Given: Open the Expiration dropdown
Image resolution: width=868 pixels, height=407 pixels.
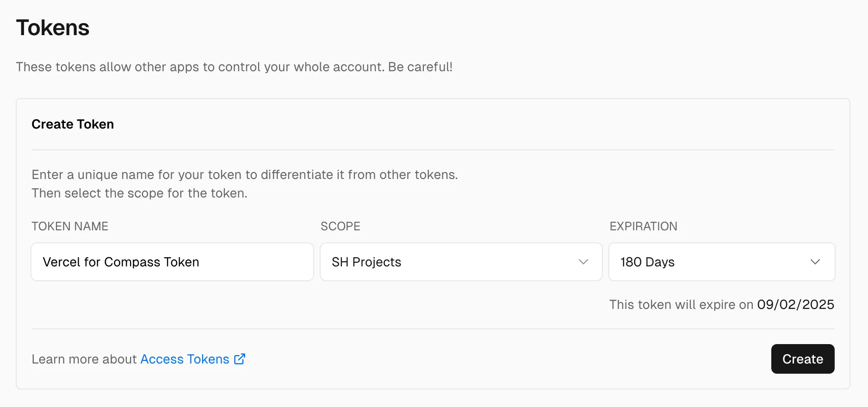Looking at the screenshot, I should point(721,262).
